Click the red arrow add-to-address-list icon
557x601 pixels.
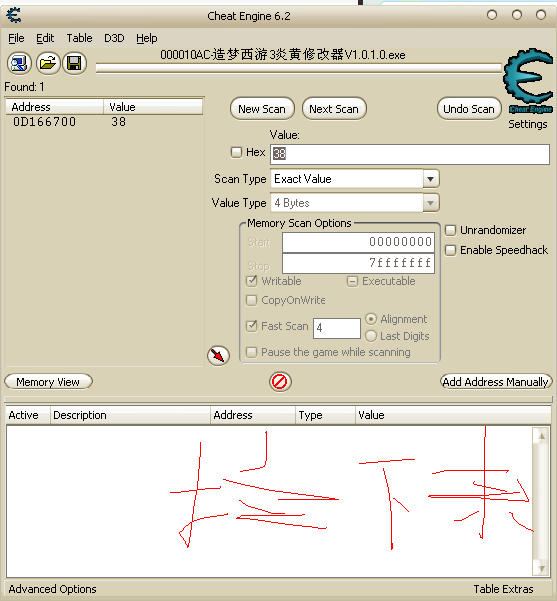218,355
